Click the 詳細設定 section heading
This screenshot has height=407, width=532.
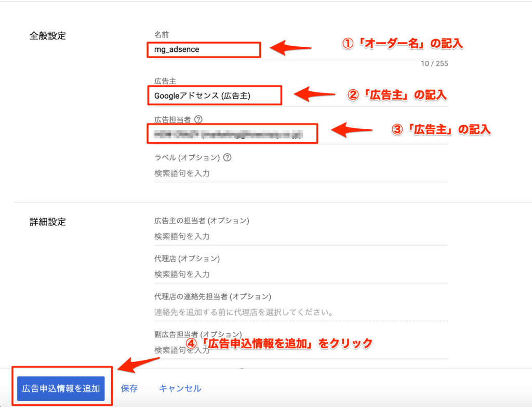click(x=47, y=222)
